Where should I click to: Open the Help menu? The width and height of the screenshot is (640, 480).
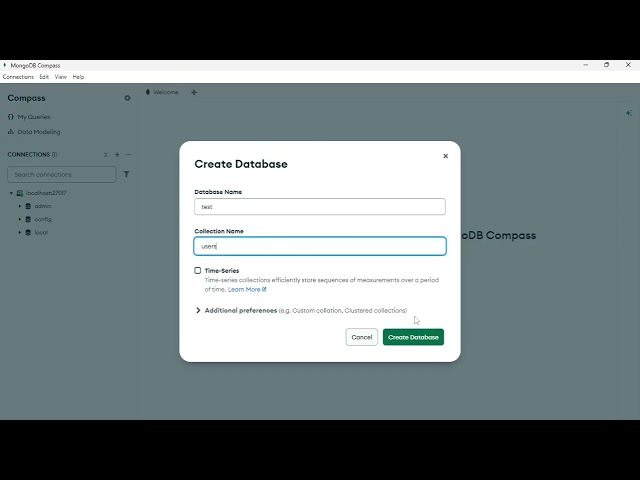[x=78, y=77]
